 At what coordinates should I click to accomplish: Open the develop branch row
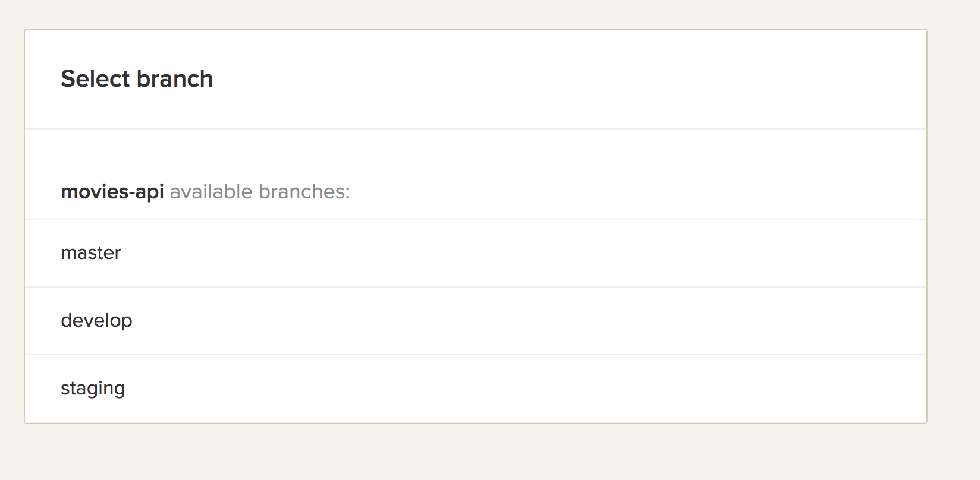coord(476,321)
